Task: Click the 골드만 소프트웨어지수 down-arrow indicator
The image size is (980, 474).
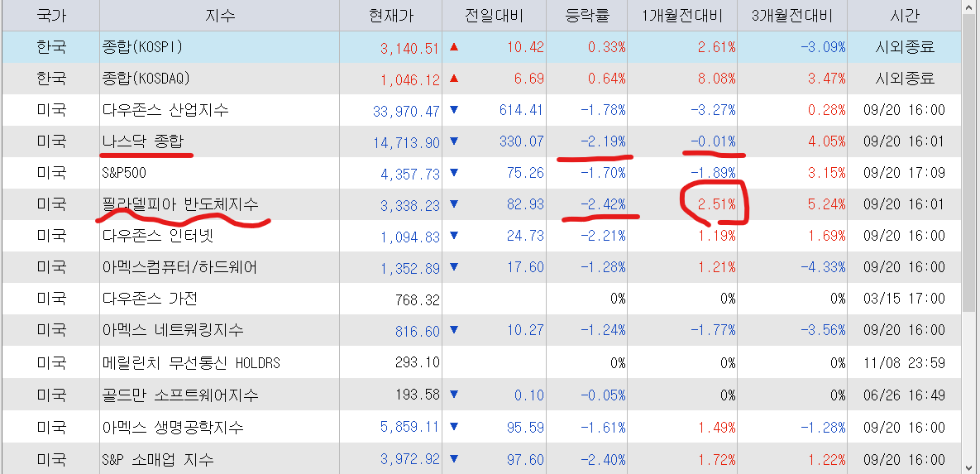Action: pyautogui.click(x=454, y=395)
